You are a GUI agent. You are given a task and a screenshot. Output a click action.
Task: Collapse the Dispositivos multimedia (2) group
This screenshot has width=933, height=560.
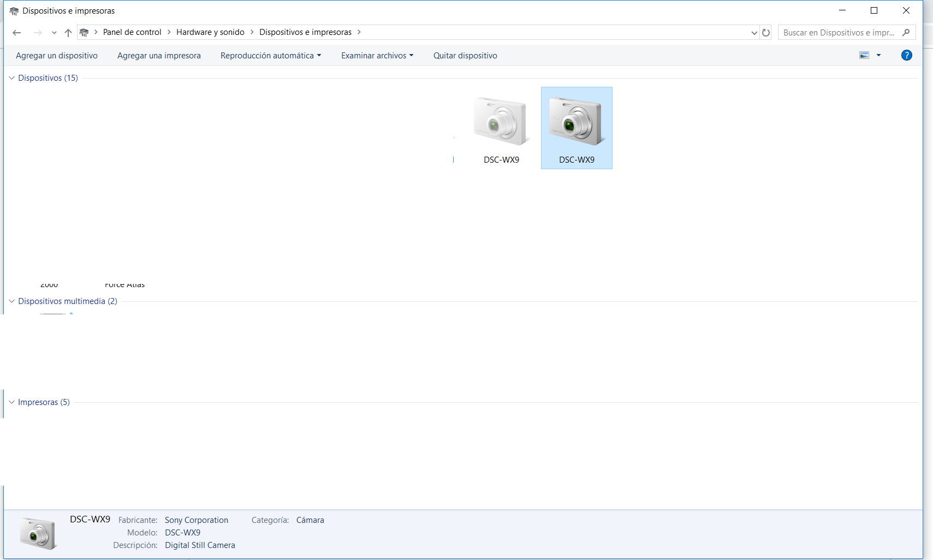[11, 301]
